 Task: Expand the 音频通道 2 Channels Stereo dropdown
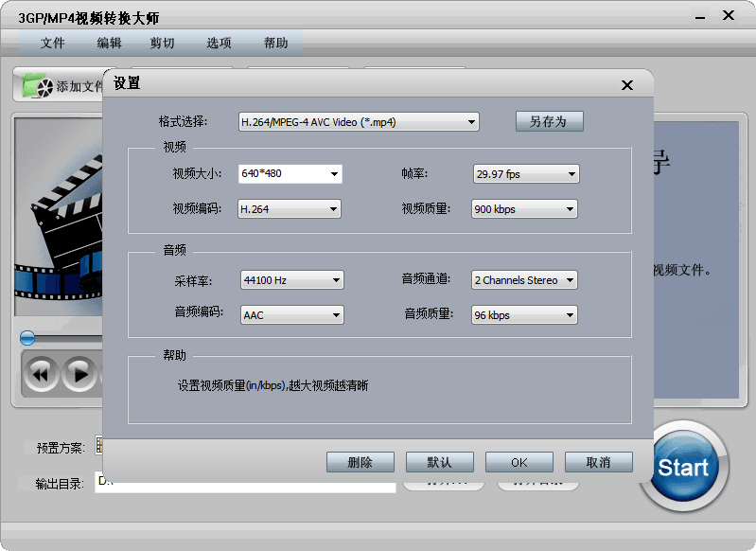click(524, 280)
